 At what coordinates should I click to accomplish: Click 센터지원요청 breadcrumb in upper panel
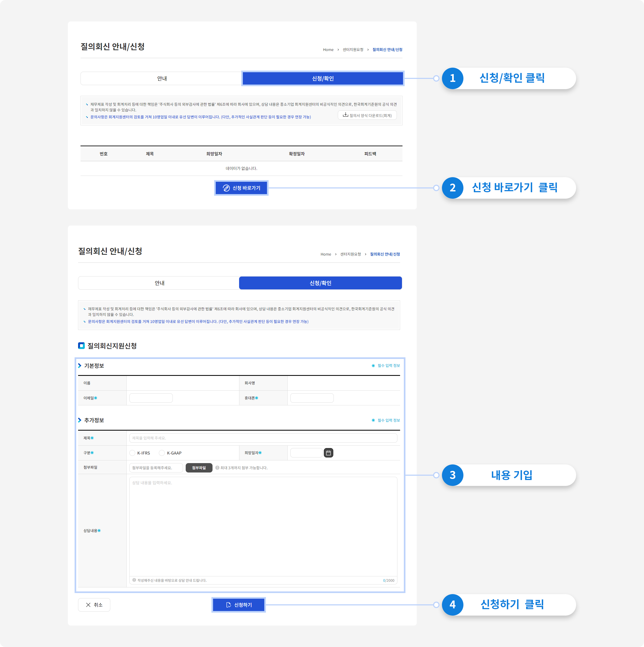pyautogui.click(x=353, y=50)
